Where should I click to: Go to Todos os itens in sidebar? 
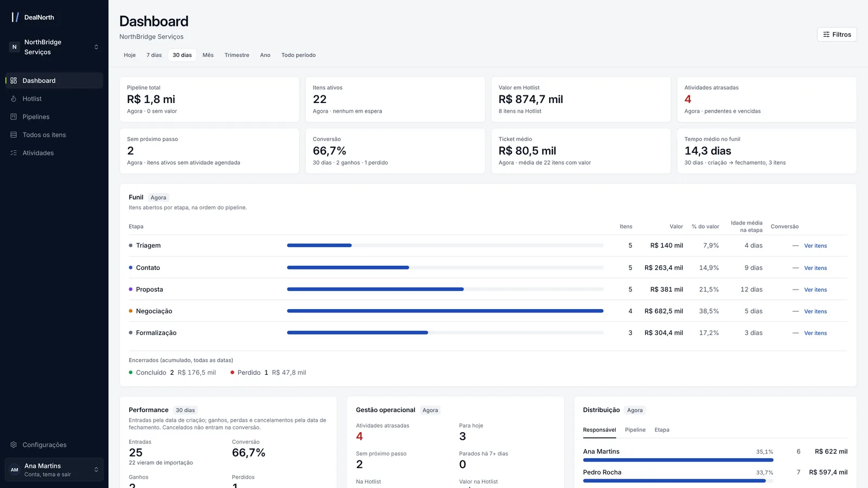pyautogui.click(x=54, y=134)
